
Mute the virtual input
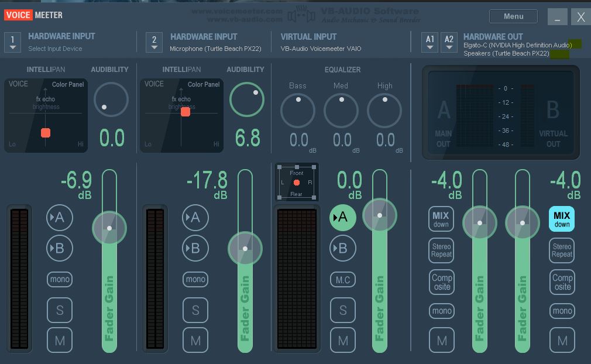[343, 340]
